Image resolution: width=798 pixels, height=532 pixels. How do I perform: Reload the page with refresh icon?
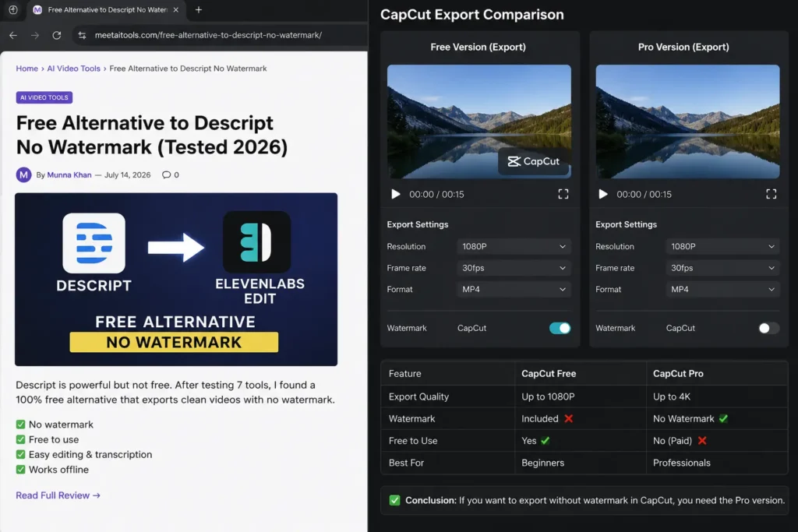pos(56,35)
